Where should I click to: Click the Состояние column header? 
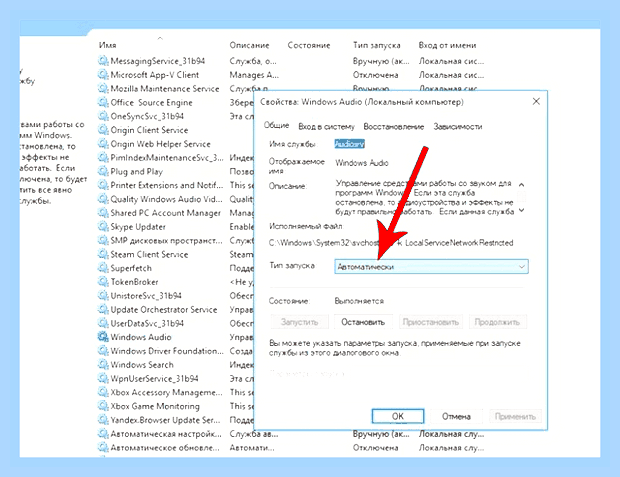(309, 45)
